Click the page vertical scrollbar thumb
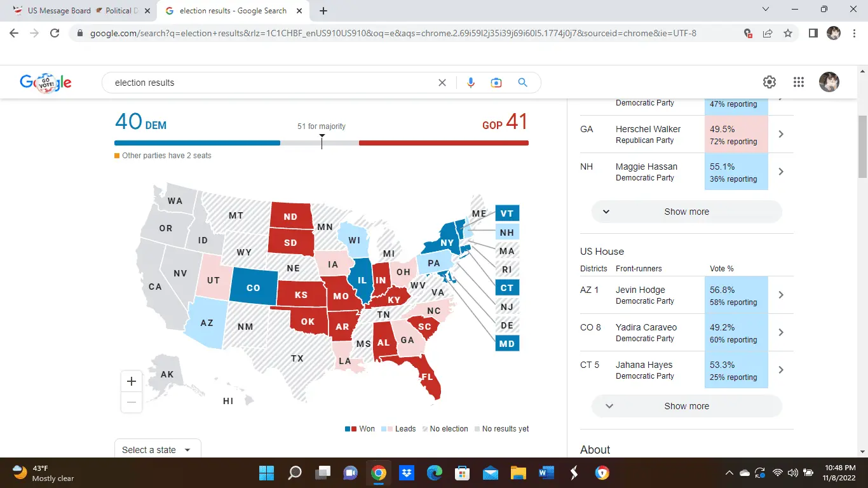868x488 pixels. (862, 147)
